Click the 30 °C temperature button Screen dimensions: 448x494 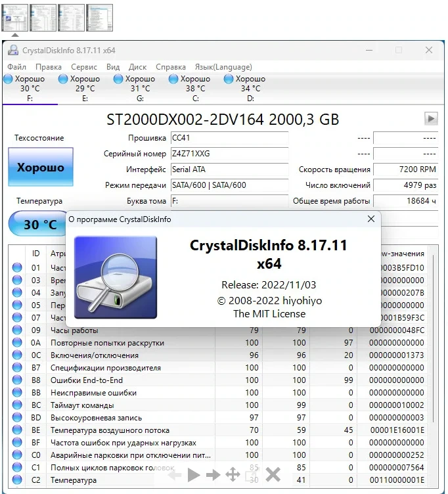tap(38, 224)
